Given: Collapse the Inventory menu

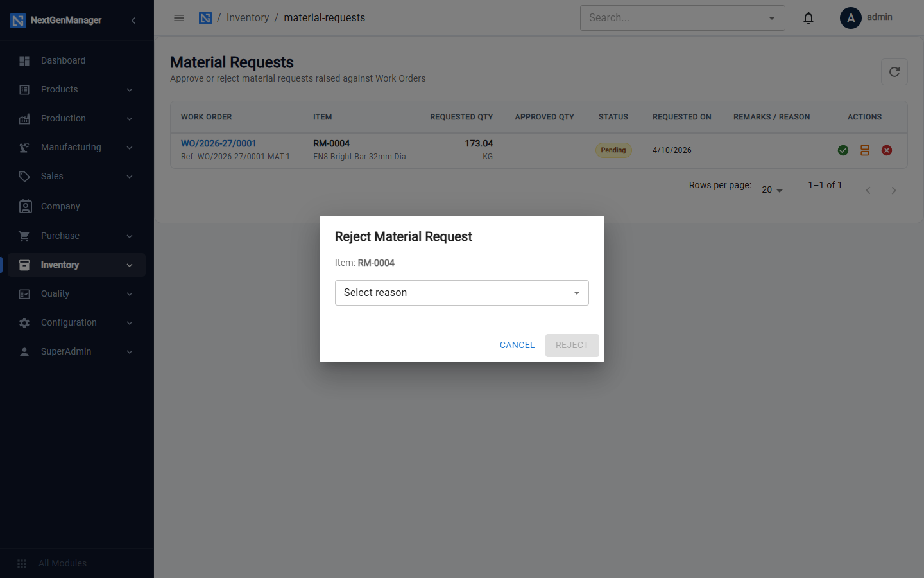Looking at the screenshot, I should pos(76,265).
